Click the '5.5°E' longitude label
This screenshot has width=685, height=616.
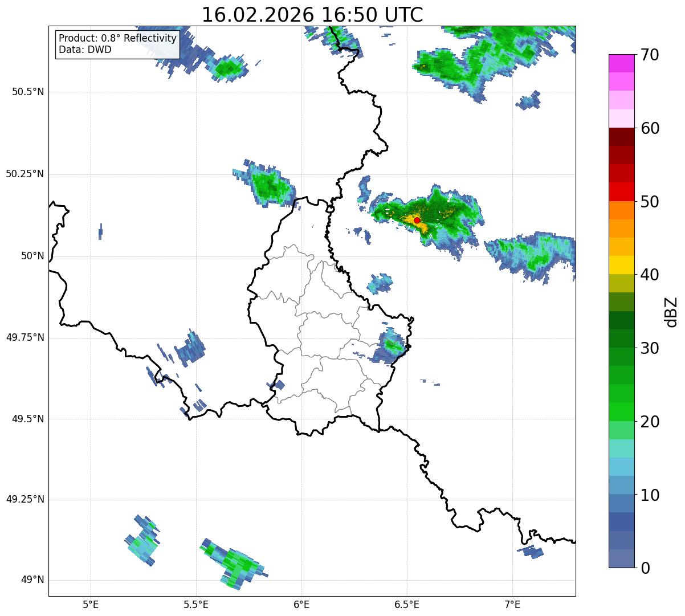point(196,604)
